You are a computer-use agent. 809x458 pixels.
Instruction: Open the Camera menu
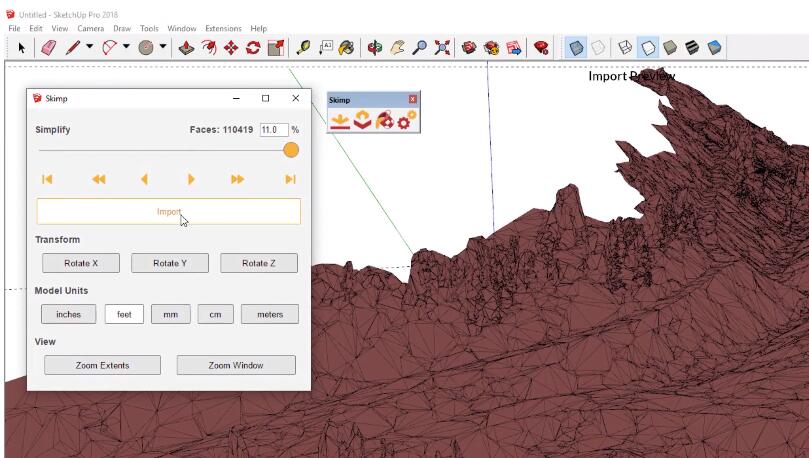coord(91,28)
